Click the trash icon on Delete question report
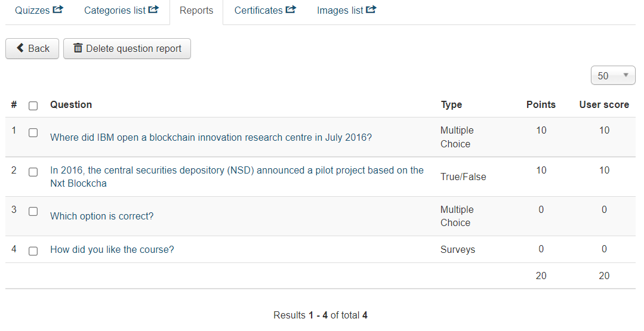Viewport: 644px width, 331px height. tap(78, 48)
